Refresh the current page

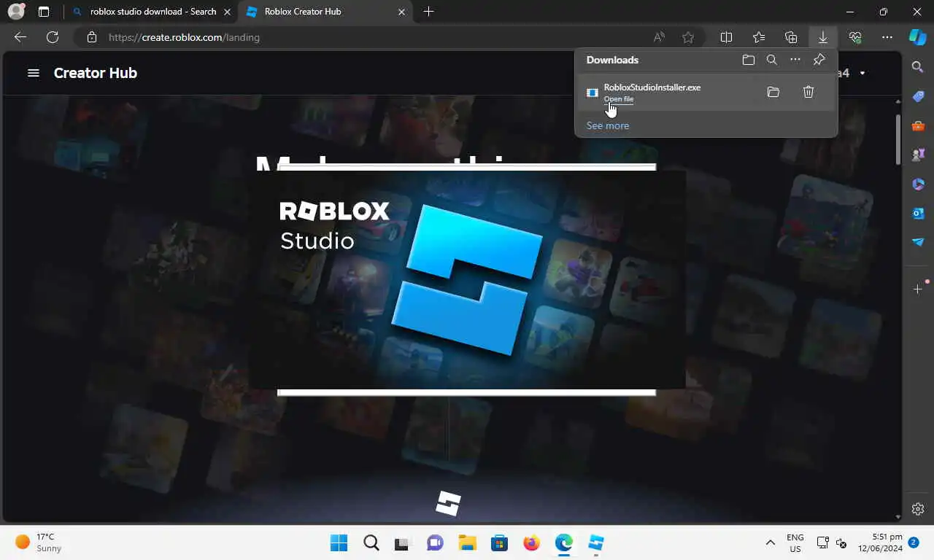point(53,37)
